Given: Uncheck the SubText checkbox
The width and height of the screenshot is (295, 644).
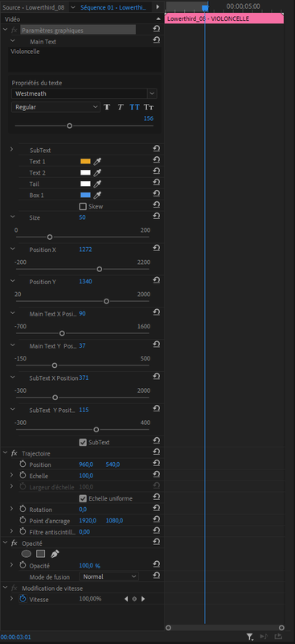Looking at the screenshot, I should [83, 442].
